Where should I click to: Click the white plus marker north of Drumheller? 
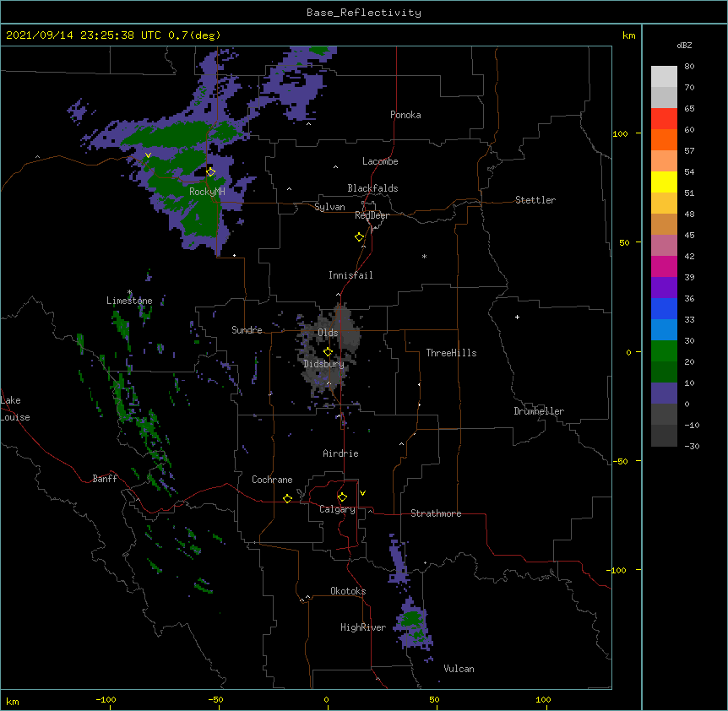tap(517, 317)
